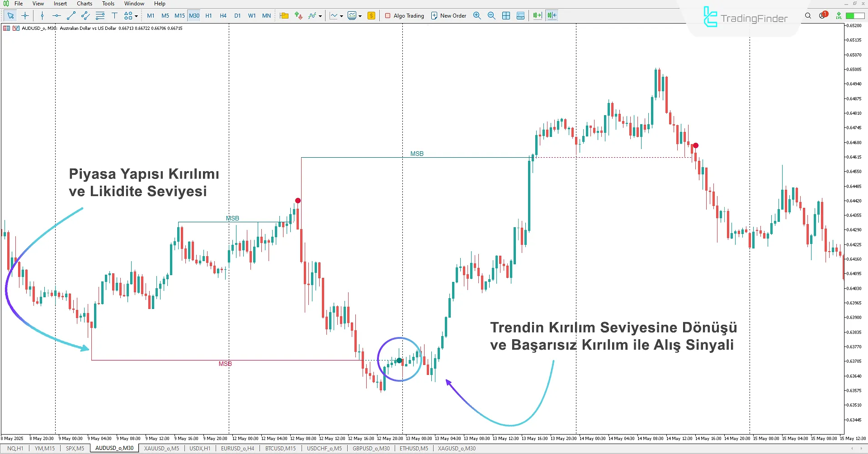Pick the Trendline drawing tool

point(71,15)
